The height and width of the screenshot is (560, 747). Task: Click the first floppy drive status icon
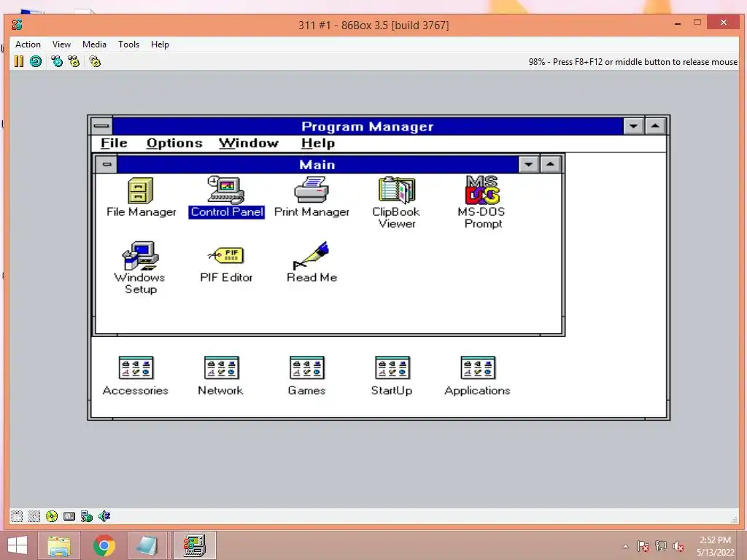(17, 516)
